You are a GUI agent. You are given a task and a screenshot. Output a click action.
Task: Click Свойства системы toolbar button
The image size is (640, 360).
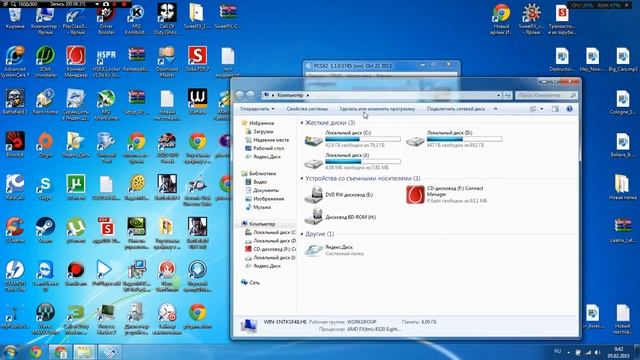click(307, 109)
